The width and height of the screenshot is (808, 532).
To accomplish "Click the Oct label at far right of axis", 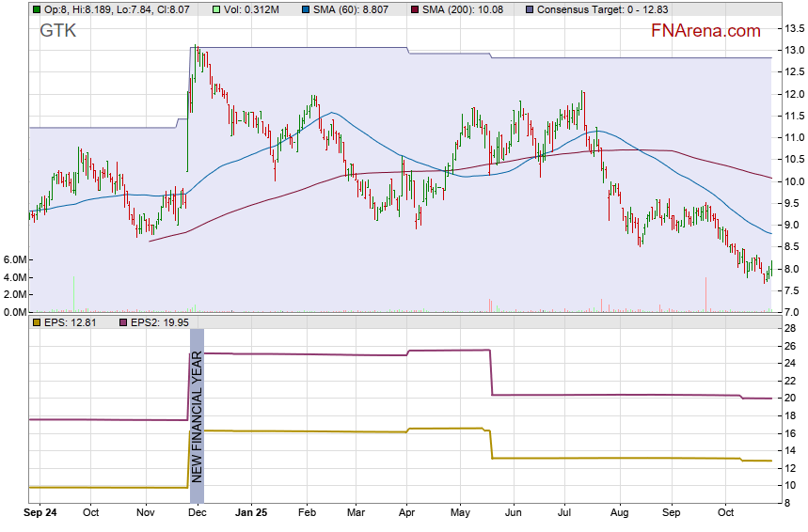I will tap(724, 514).
